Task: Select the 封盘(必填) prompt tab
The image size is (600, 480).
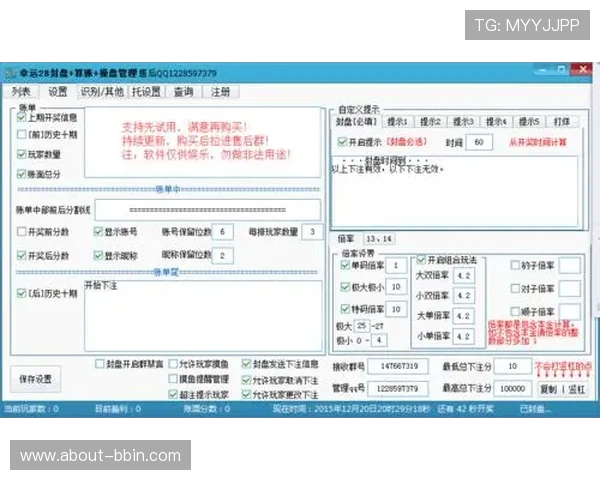Action: tap(356, 122)
